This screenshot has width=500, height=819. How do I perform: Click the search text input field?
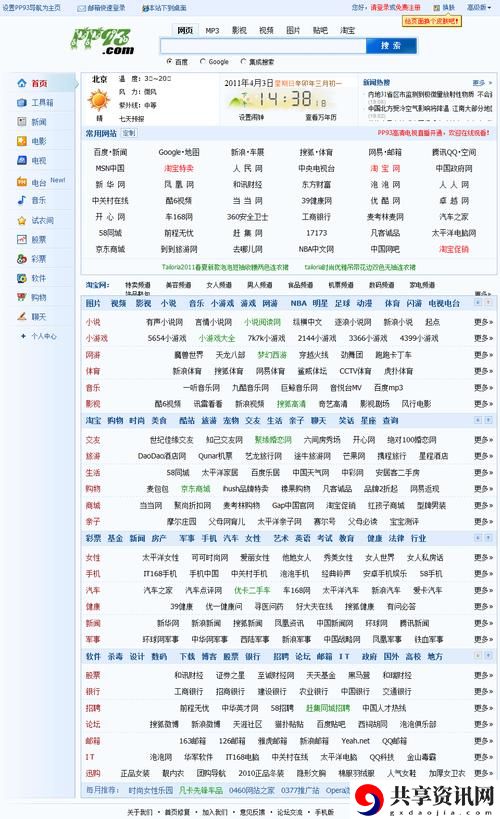[x=263, y=46]
